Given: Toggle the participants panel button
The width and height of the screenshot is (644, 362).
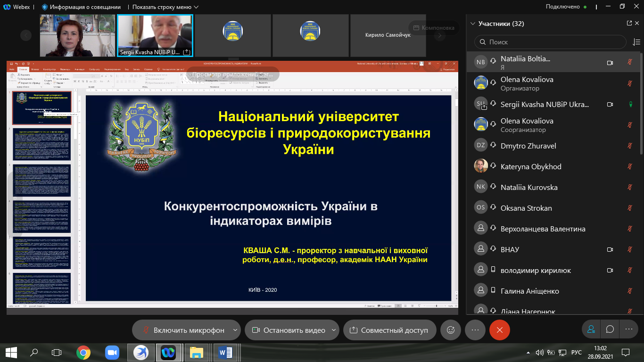Looking at the screenshot, I should (591, 329).
